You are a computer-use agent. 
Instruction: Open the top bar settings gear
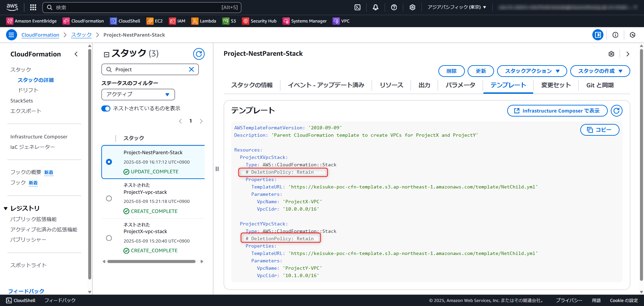coord(413,7)
